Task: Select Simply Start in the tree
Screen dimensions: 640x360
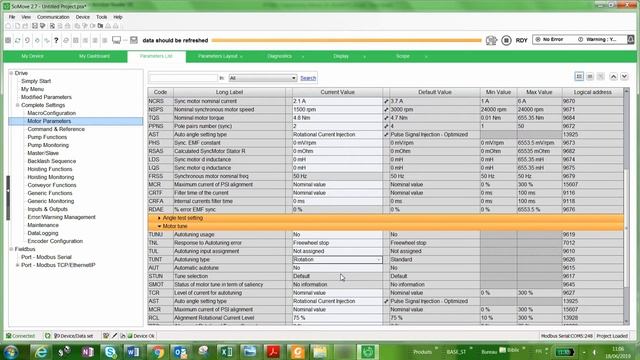Action: pyautogui.click(x=36, y=81)
